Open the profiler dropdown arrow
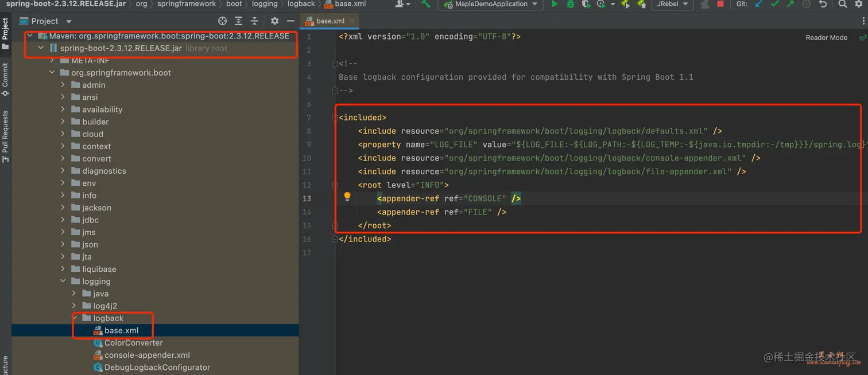 click(612, 4)
